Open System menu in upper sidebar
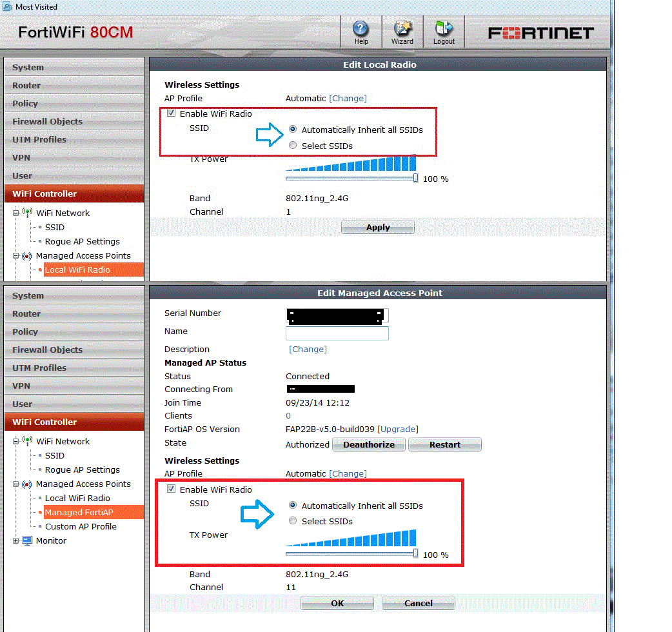672x632 pixels. click(74, 67)
